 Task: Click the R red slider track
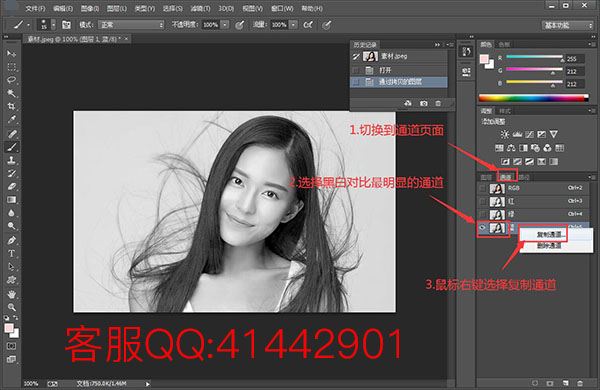(535, 57)
